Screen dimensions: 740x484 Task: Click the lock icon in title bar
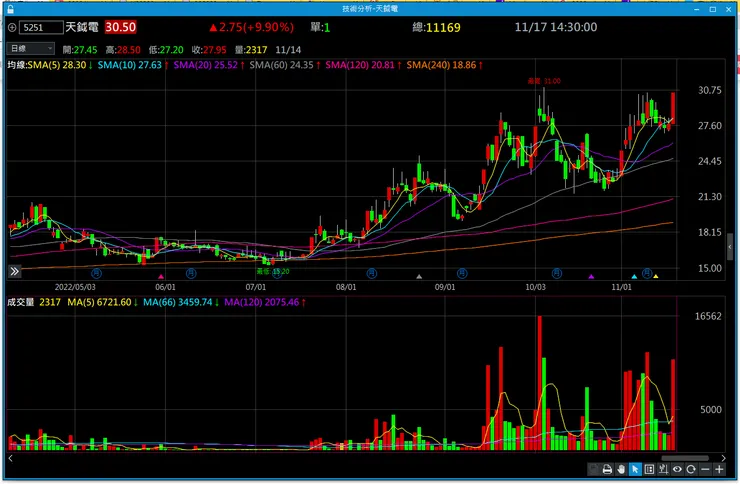tap(10, 9)
